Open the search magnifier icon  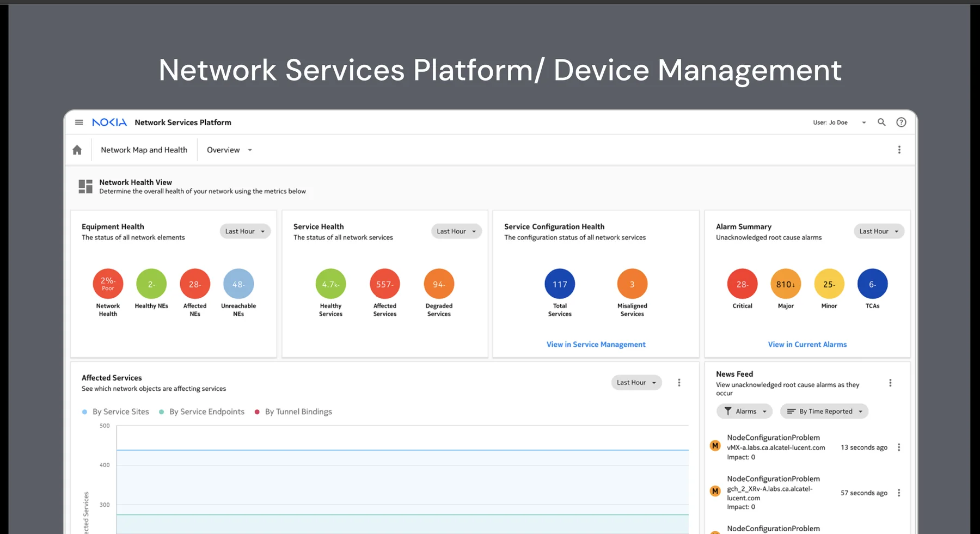pyautogui.click(x=881, y=122)
